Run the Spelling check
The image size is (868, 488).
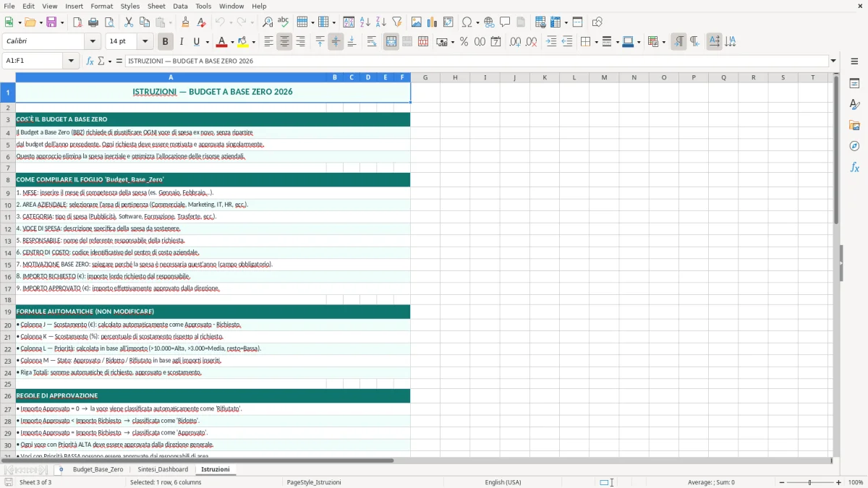tap(284, 22)
